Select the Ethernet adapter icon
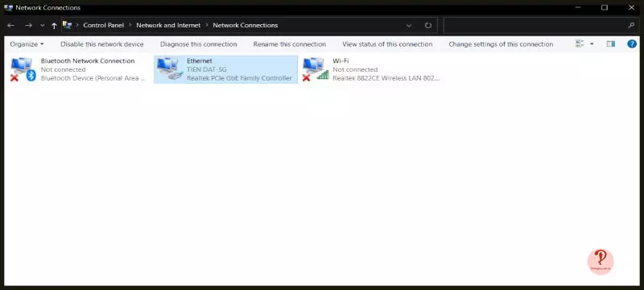The width and height of the screenshot is (644, 290). click(x=170, y=69)
